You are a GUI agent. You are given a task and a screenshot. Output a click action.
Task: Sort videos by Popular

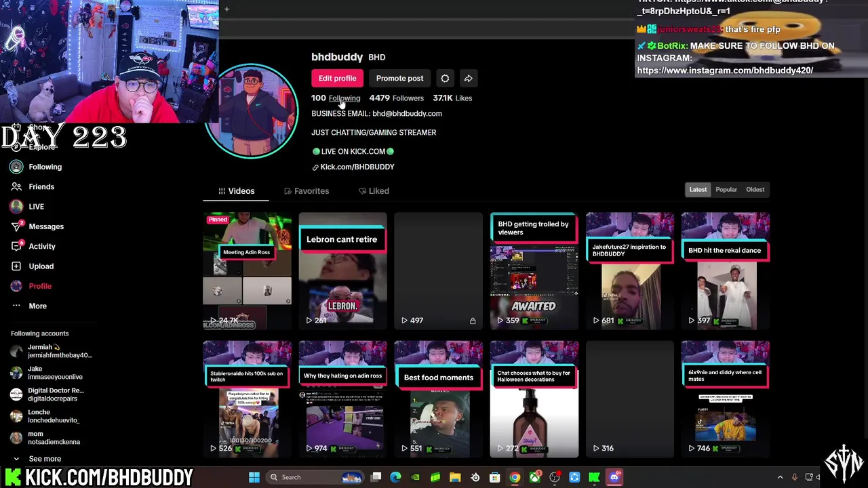click(x=726, y=190)
